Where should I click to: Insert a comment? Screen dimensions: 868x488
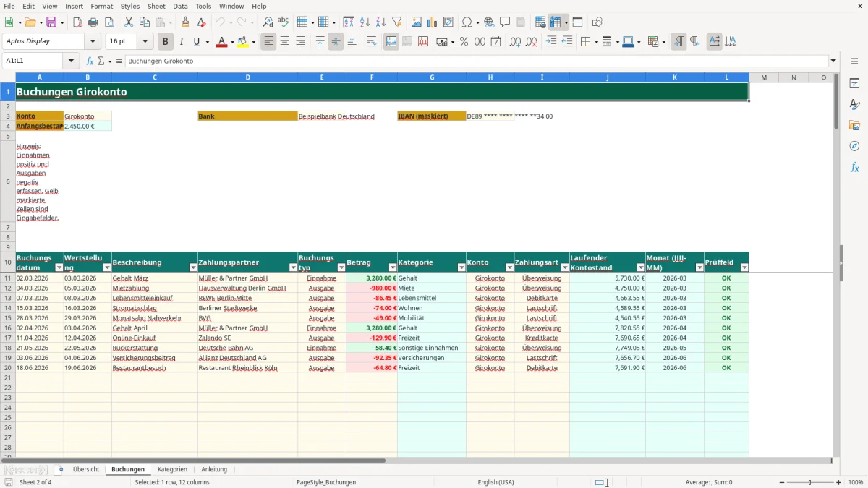coord(505,22)
